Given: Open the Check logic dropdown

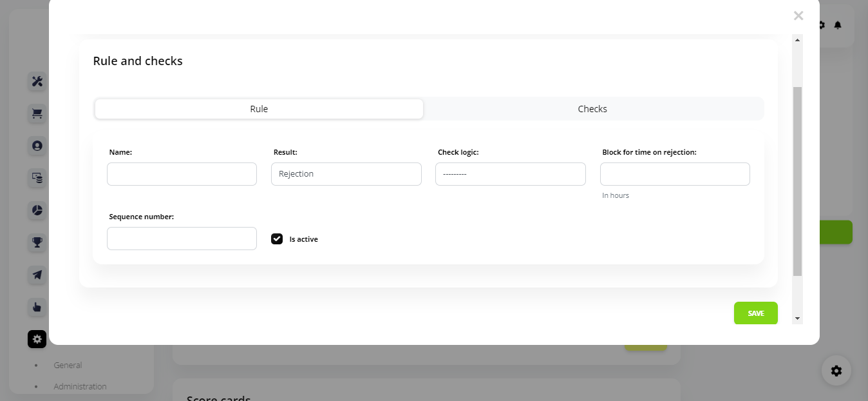Looking at the screenshot, I should [x=511, y=174].
